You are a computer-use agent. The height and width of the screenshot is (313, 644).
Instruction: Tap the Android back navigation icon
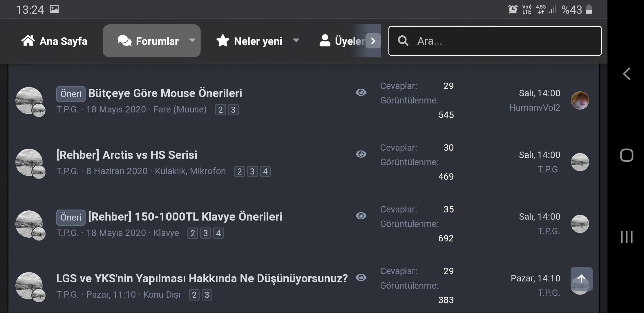tap(627, 74)
